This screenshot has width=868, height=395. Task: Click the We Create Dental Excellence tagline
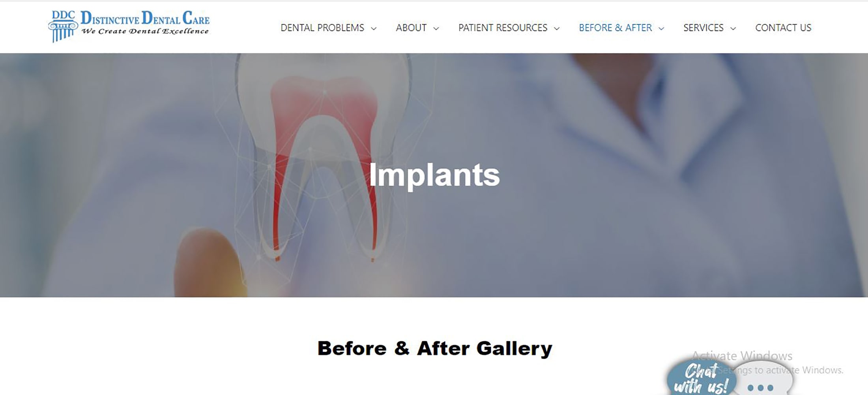coord(145,31)
